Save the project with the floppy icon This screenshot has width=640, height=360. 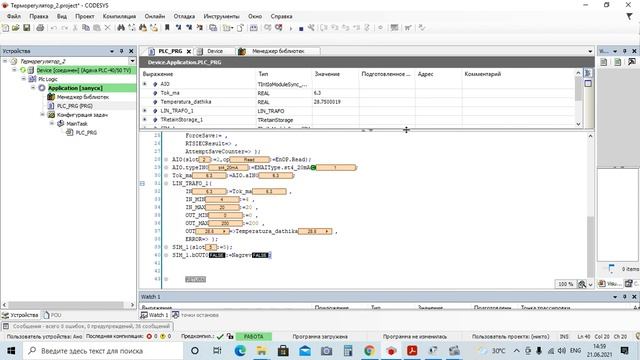tap(27, 28)
